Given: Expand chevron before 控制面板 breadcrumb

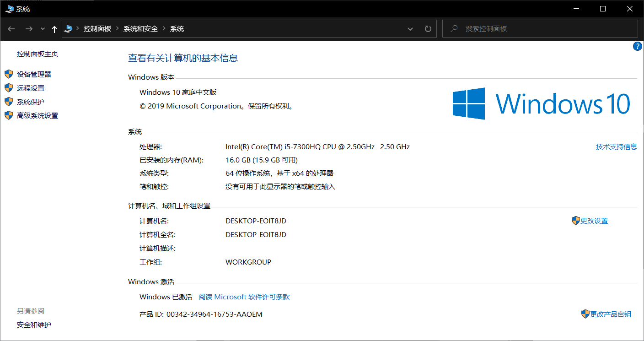Looking at the screenshot, I should point(78,29).
